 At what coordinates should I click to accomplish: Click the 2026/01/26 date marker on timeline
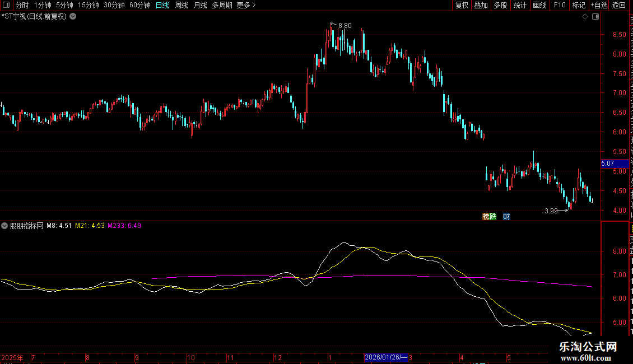[385, 357]
